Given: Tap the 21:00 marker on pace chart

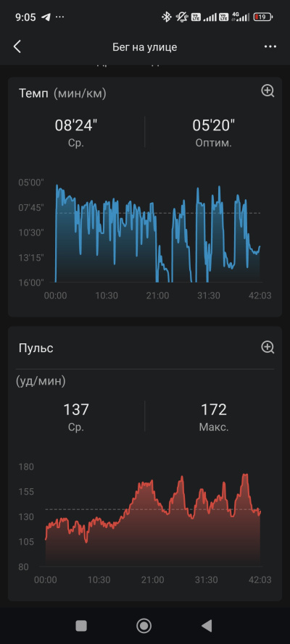Looking at the screenshot, I should tap(158, 296).
